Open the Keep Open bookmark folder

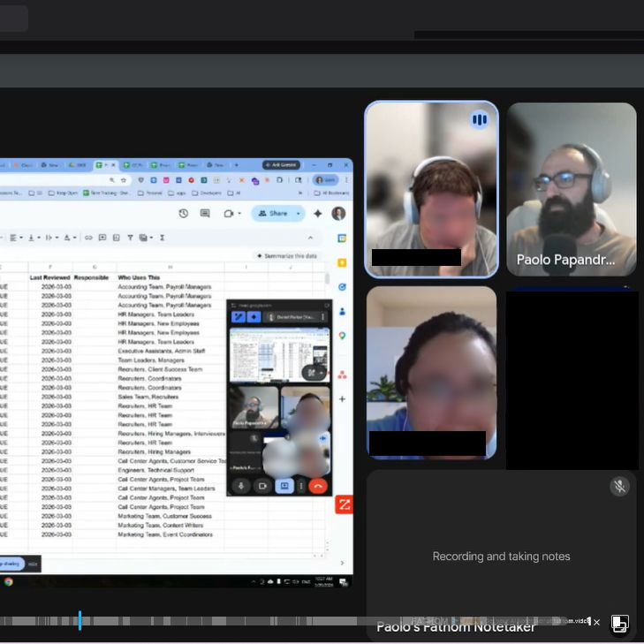coord(63,193)
